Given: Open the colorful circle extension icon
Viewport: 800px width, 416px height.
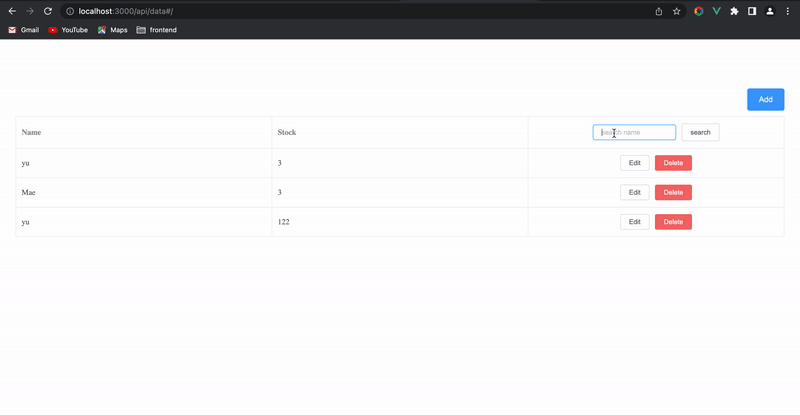Looking at the screenshot, I should [x=699, y=11].
